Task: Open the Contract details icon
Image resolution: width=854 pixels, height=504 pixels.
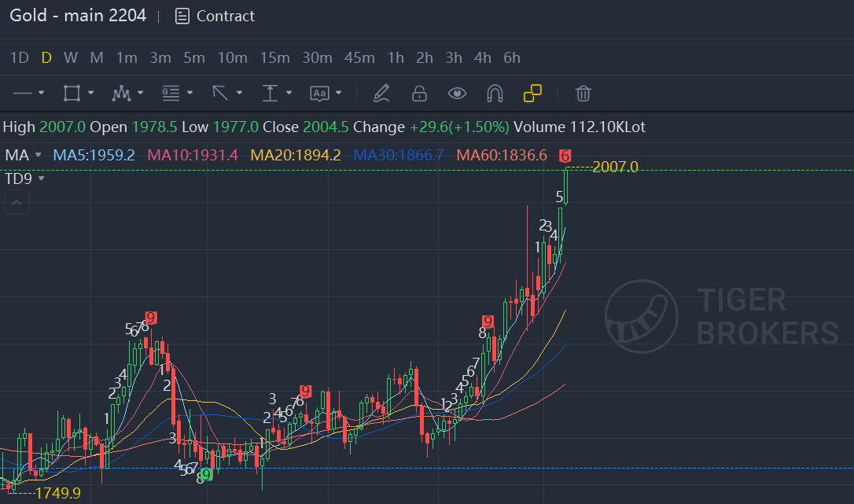Action: click(x=182, y=17)
